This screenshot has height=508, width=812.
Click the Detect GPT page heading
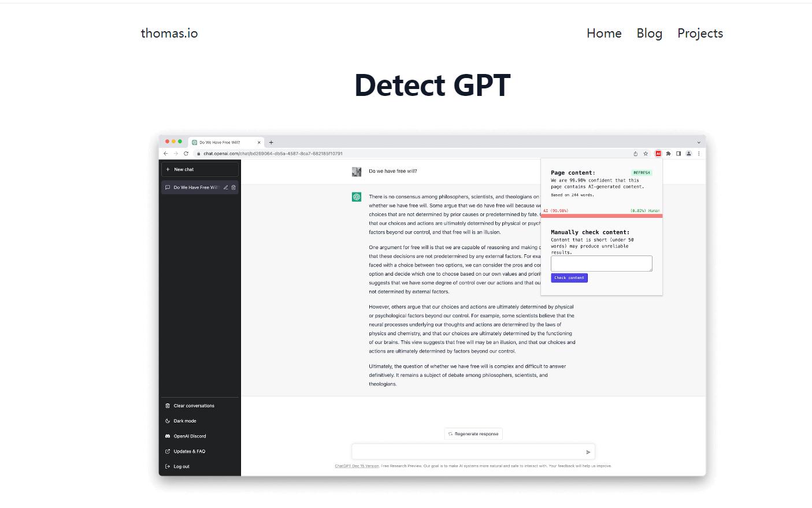pos(432,85)
